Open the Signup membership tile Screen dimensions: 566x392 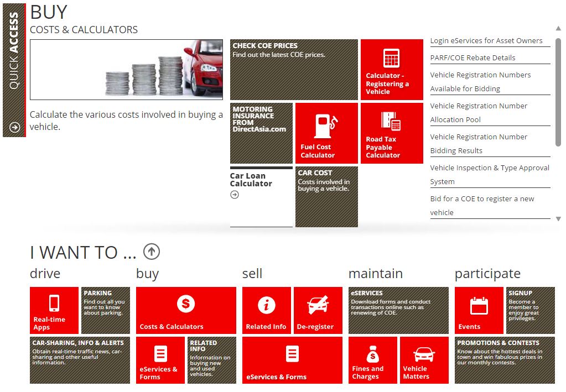point(530,310)
